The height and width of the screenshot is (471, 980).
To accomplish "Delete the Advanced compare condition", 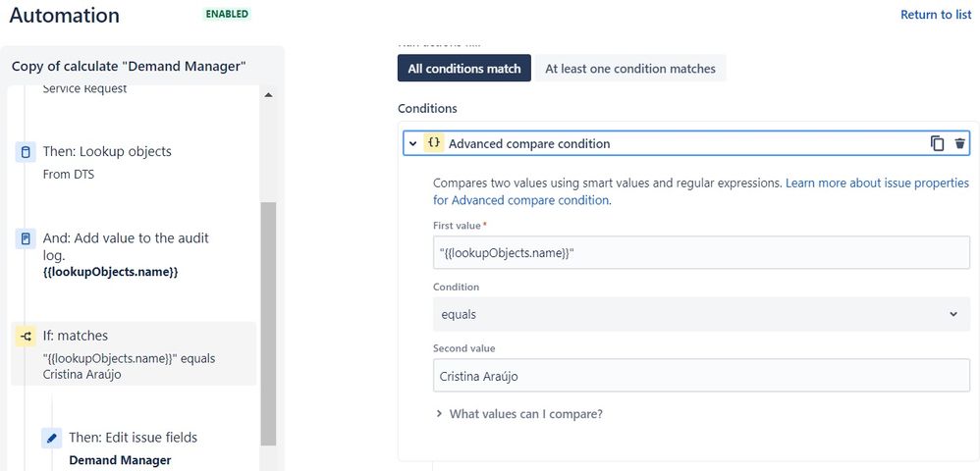I will tap(960, 143).
